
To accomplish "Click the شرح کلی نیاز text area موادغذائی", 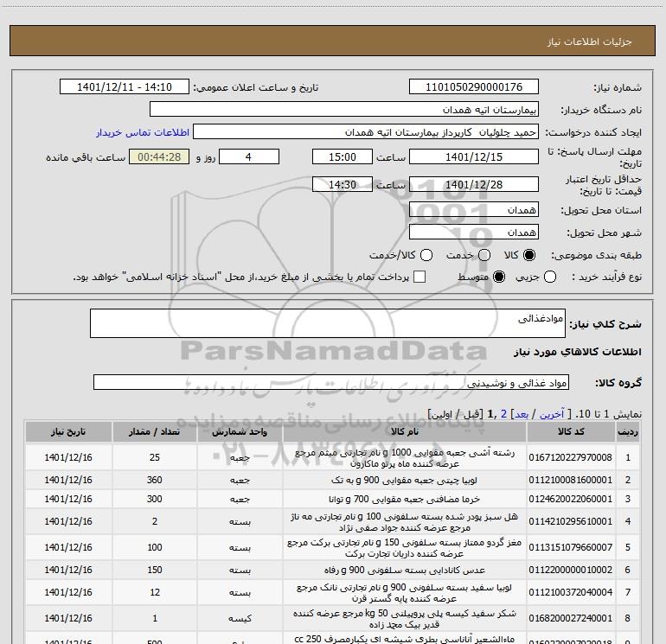I will pyautogui.click(x=328, y=323).
